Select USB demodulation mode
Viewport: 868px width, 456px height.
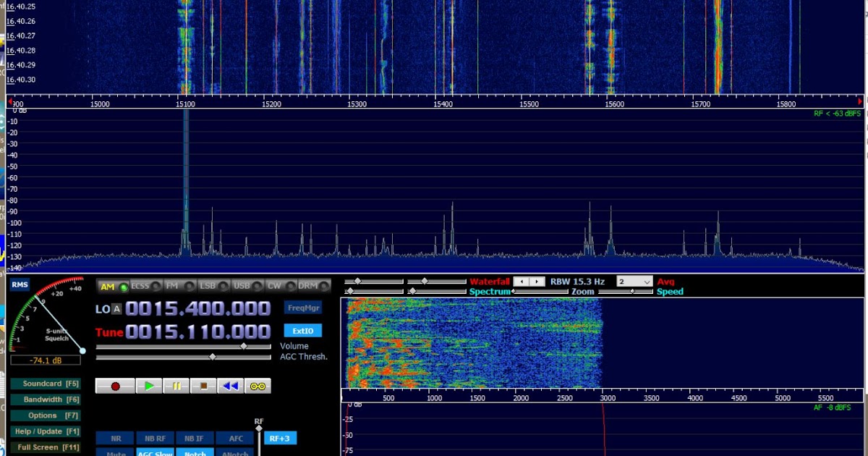[x=243, y=286]
